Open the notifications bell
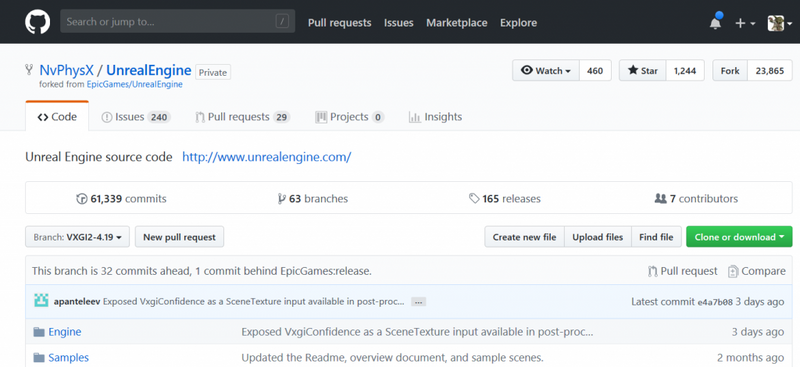The height and width of the screenshot is (367, 800). tap(716, 22)
